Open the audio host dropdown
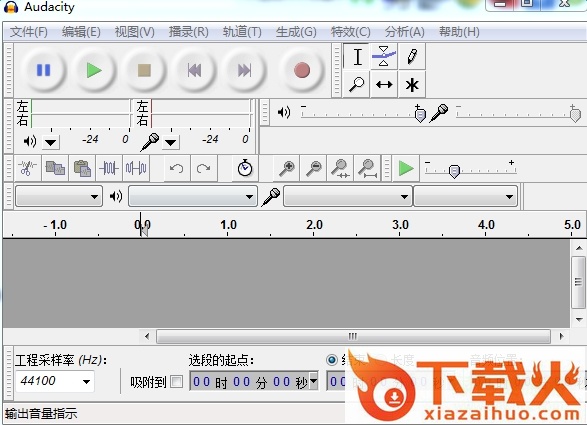 click(x=59, y=196)
